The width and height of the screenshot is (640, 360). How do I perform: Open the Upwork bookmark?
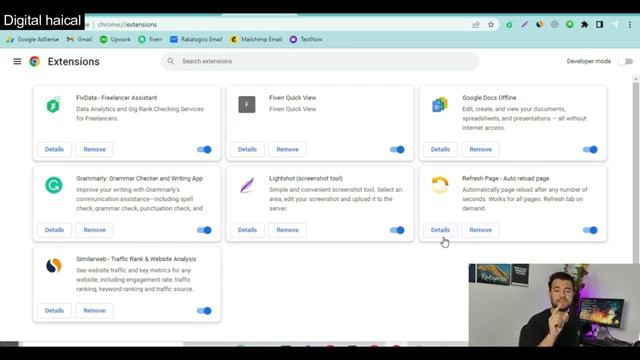(x=115, y=39)
